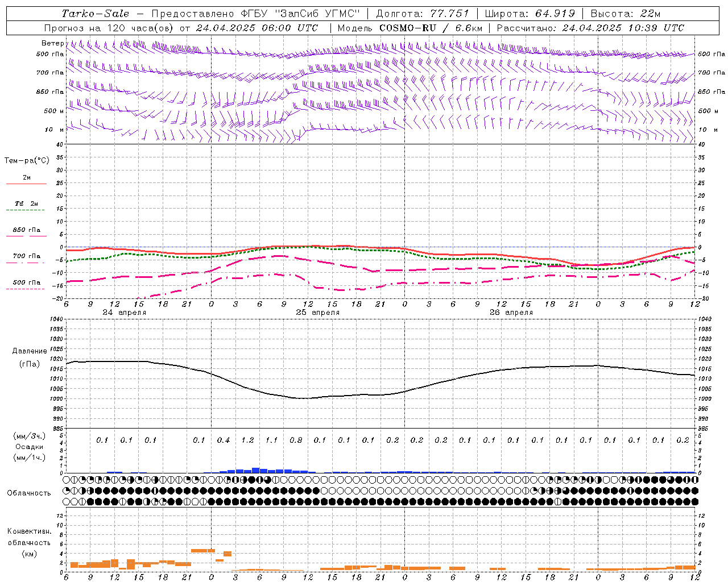Click the '850 гПа' legend in temperature panel
Viewport: 728px width, 582px height.
point(27,230)
